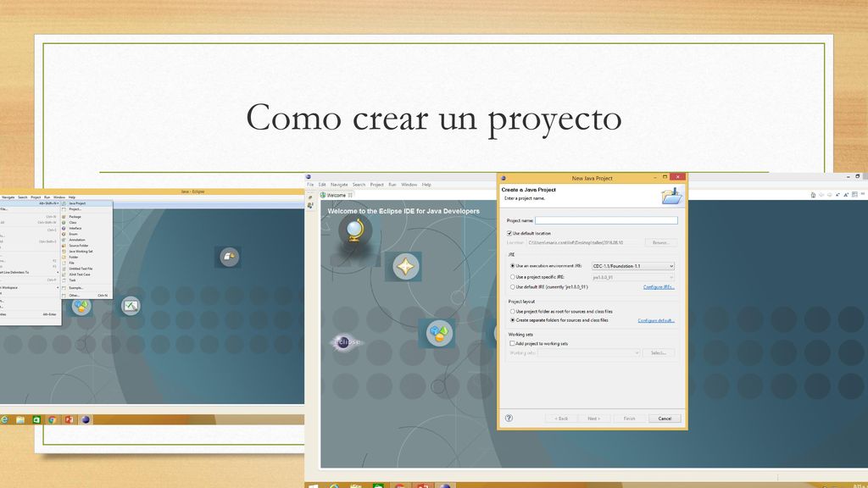This screenshot has width=868, height=488.
Task: Click the top icon in left trim bar
Action: pyautogui.click(x=310, y=197)
